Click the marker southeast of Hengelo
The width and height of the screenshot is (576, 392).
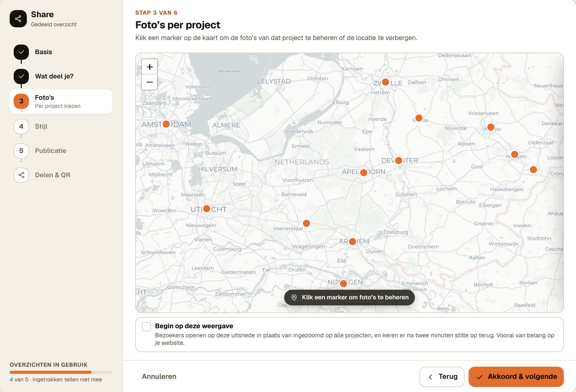coord(534,170)
